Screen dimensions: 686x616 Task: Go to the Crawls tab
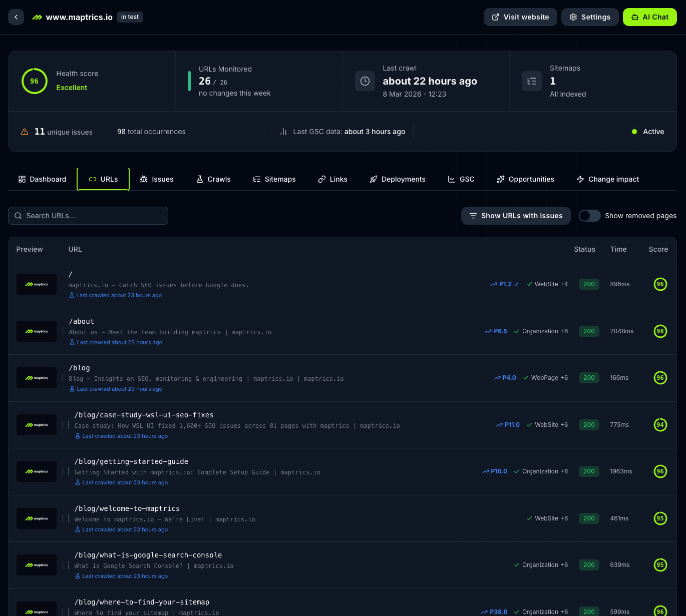click(213, 179)
